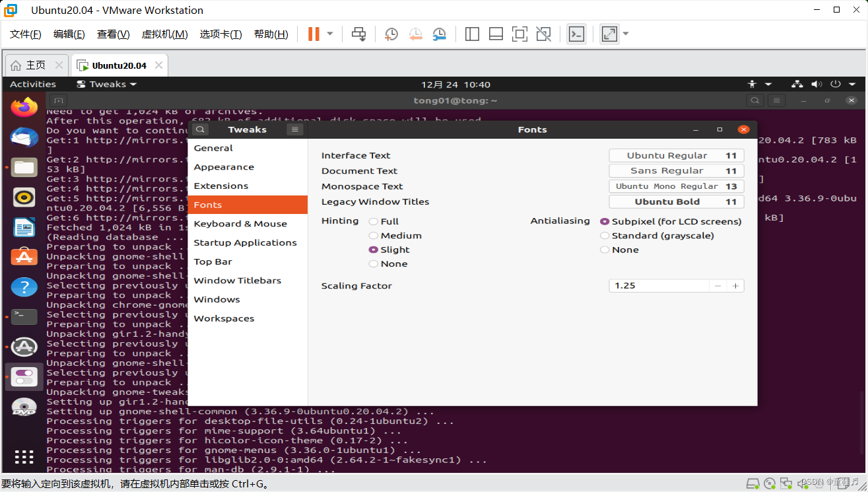
Task: Toggle the VMware library sidebar view
Action: pyautogui.click(x=472, y=34)
